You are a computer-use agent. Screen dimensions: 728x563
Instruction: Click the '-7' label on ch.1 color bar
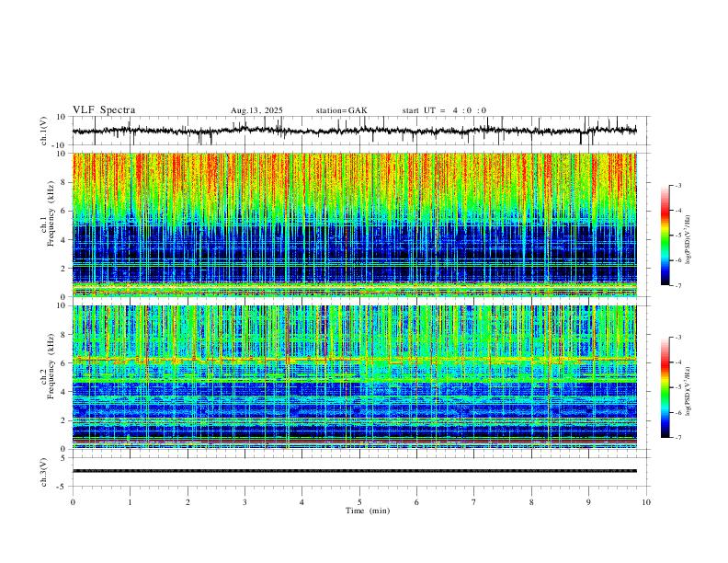click(x=677, y=285)
